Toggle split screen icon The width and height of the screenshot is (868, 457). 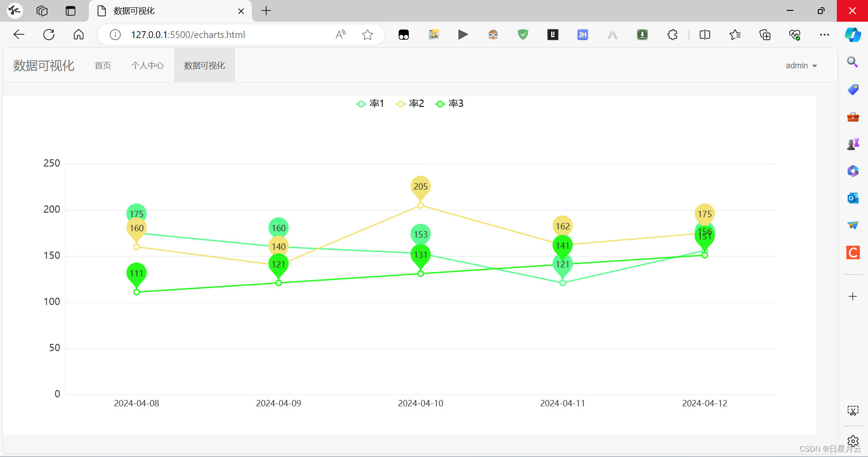coord(705,34)
